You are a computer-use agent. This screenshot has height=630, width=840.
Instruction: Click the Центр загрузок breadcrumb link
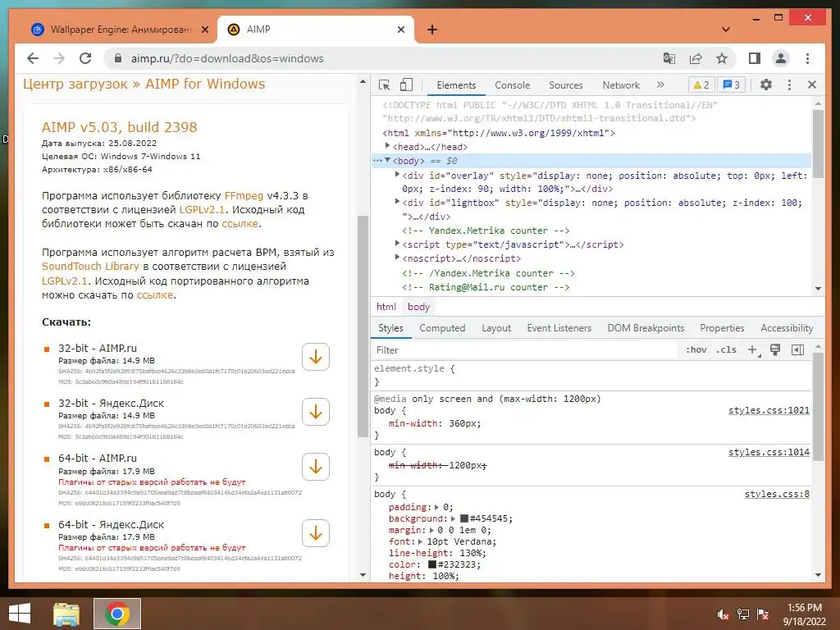pos(75,84)
